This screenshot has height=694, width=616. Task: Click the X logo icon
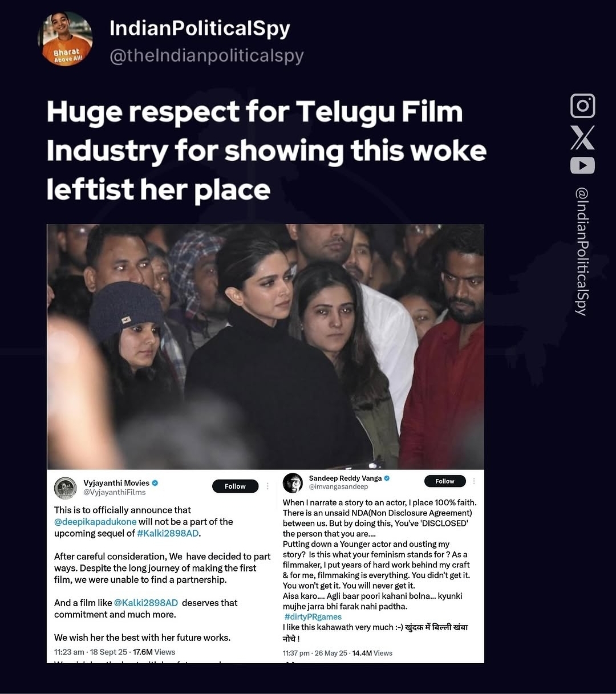582,137
